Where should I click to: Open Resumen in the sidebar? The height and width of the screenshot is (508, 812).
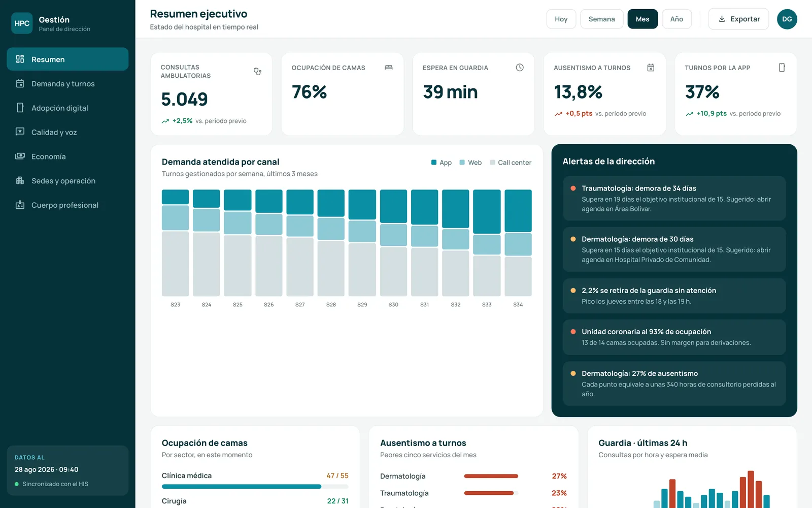coord(67,59)
